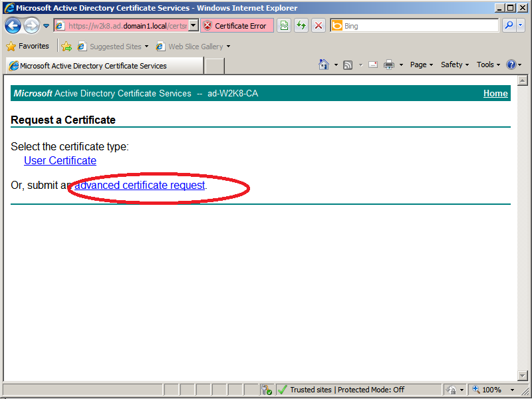The height and width of the screenshot is (399, 532).
Task: Click the scrollbar down arrow
Action: (x=523, y=375)
